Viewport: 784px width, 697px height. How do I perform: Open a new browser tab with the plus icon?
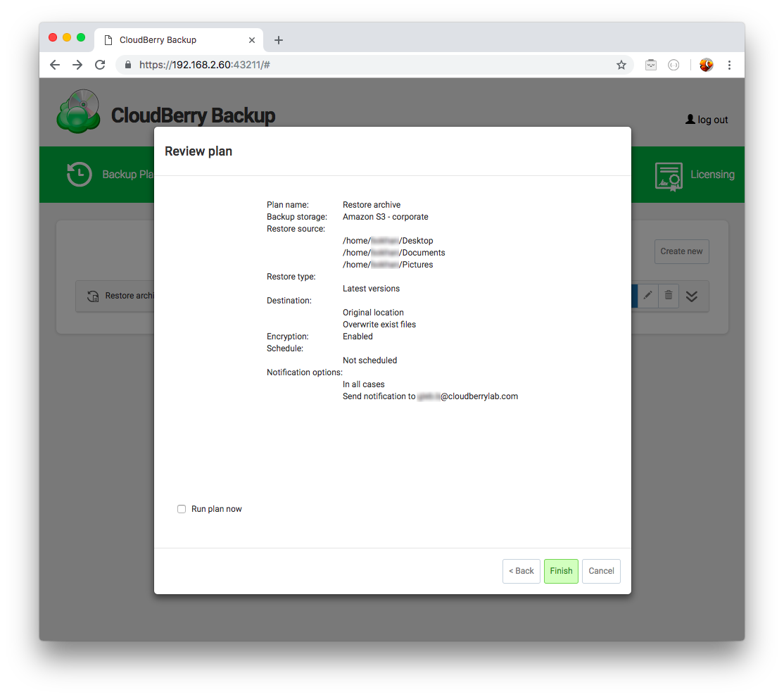[279, 40]
